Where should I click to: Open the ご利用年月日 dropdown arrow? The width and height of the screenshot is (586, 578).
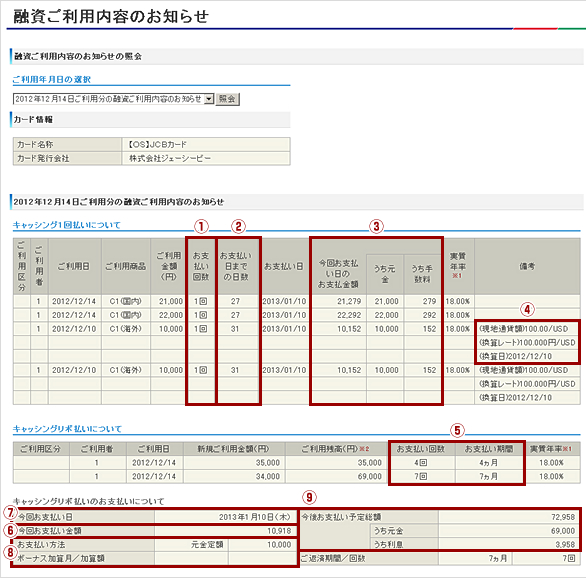(209, 99)
